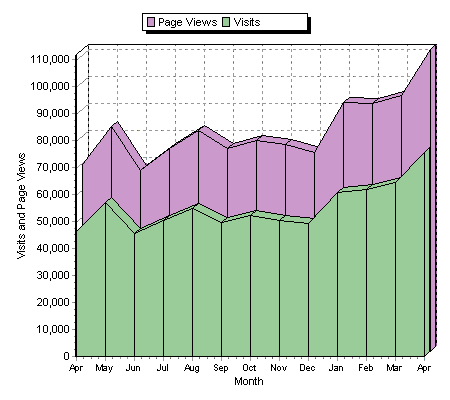Click the 'Jul' x-axis label

[x=162, y=368]
